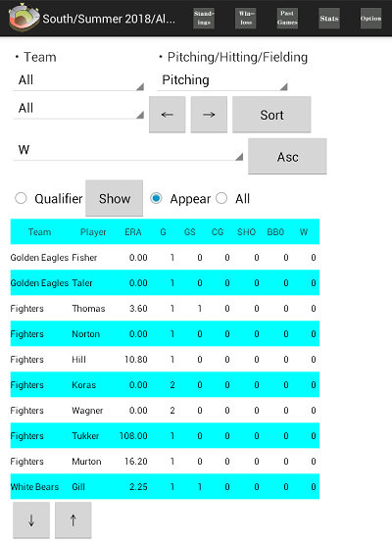Select the All radio button
The image size is (392, 543).
(x=221, y=198)
